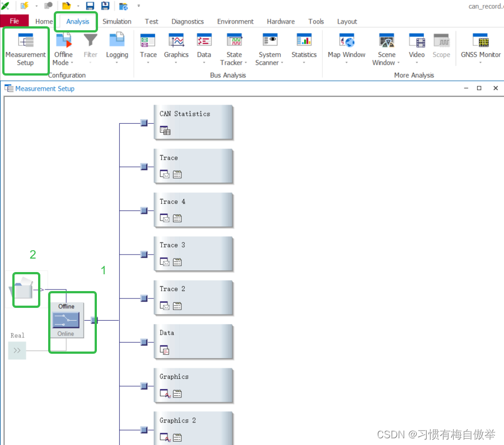Click the hotspot square before Trace 3
The width and height of the screenshot is (504, 445).
tap(144, 255)
